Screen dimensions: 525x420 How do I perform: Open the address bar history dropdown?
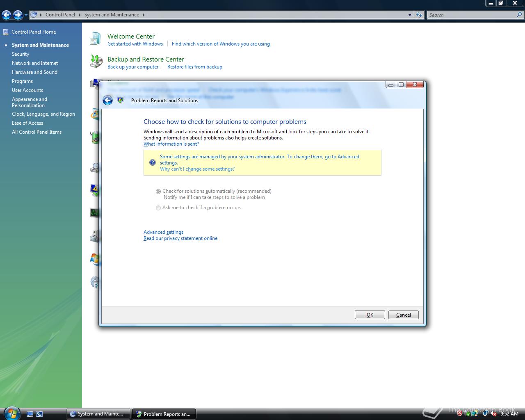pyautogui.click(x=410, y=15)
